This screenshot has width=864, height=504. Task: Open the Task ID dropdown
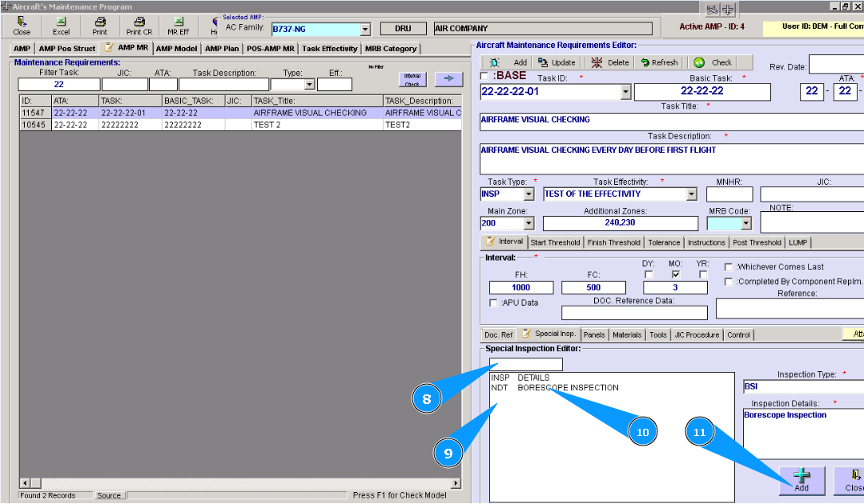point(625,92)
